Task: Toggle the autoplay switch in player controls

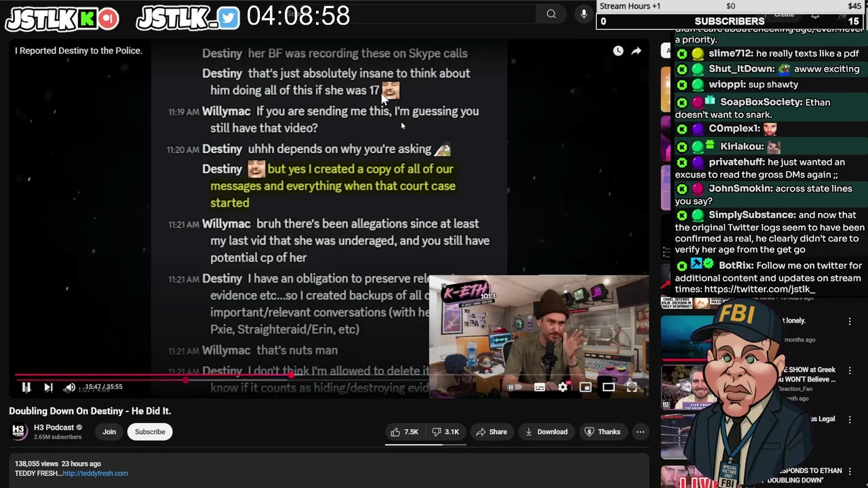Action: coord(515,387)
